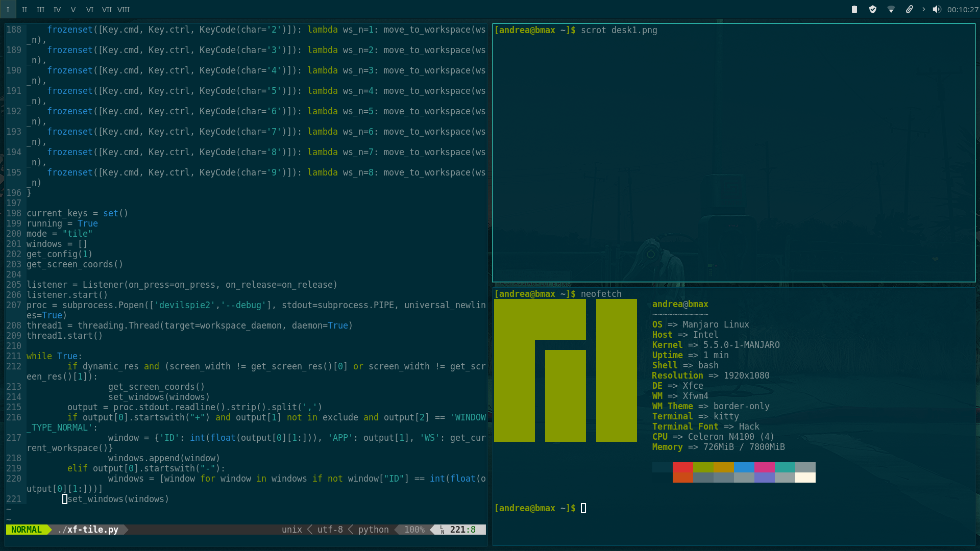The image size is (980, 551).
Task: Click the 00:10:27 panel clock
Action: (x=963, y=9)
